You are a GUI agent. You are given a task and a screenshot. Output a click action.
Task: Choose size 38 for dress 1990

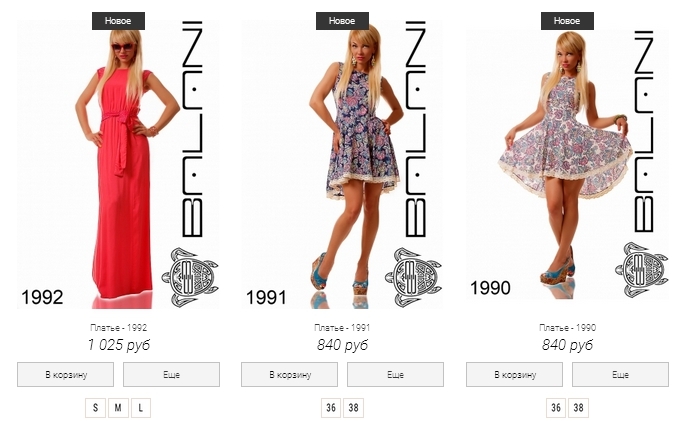579,408
